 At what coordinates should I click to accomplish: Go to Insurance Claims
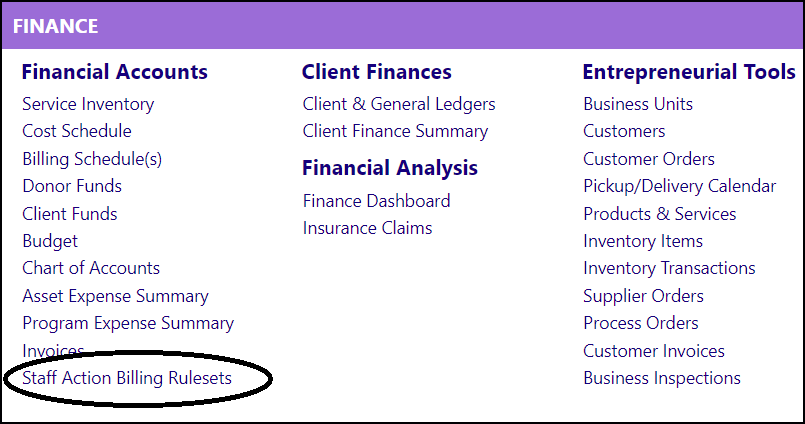point(367,228)
